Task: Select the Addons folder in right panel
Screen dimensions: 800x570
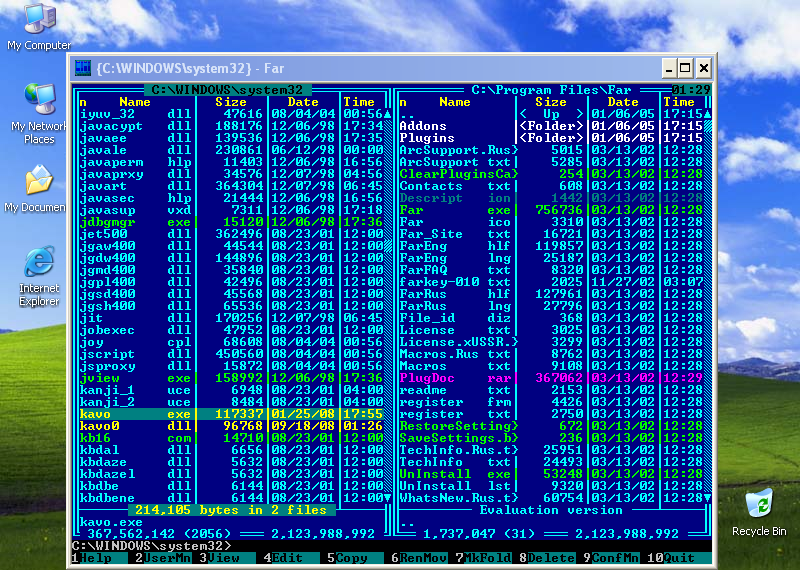Action: click(x=551, y=126)
